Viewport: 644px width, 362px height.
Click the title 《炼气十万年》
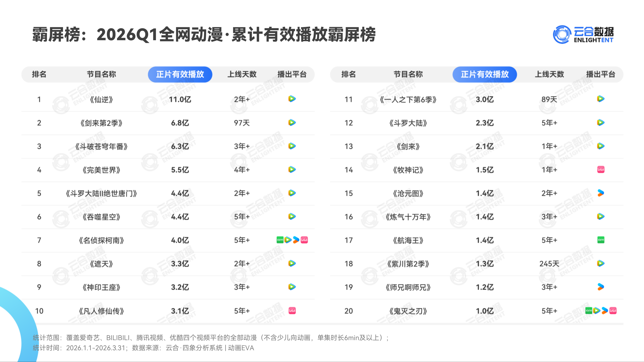[408, 217]
